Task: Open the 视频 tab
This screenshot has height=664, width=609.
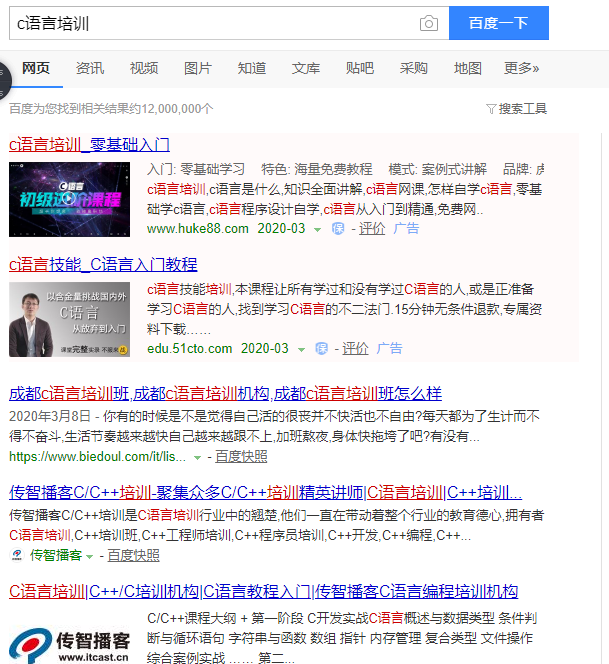Action: 144,68
